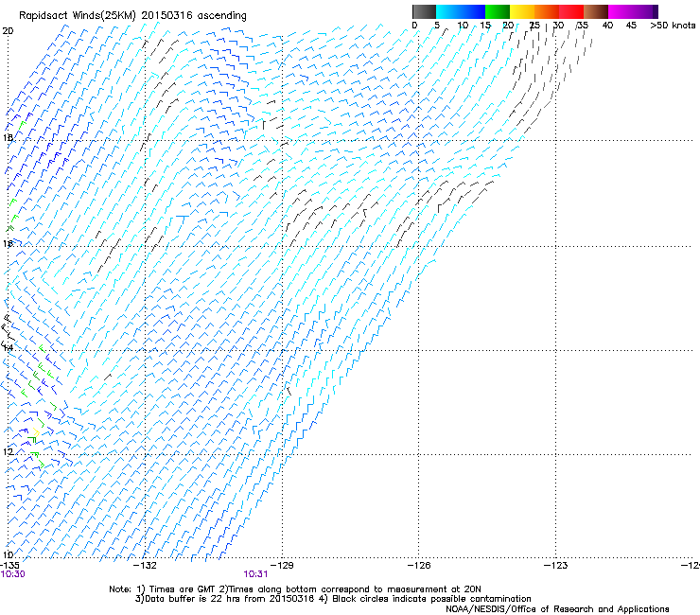Click the brown 35-40 knots legend segment
The width and height of the screenshot is (700, 615).
coord(596,11)
